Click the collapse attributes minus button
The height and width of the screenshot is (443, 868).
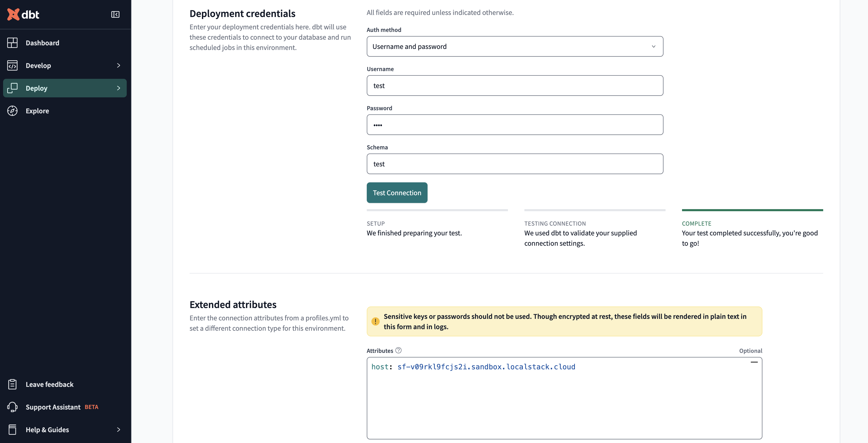(753, 362)
